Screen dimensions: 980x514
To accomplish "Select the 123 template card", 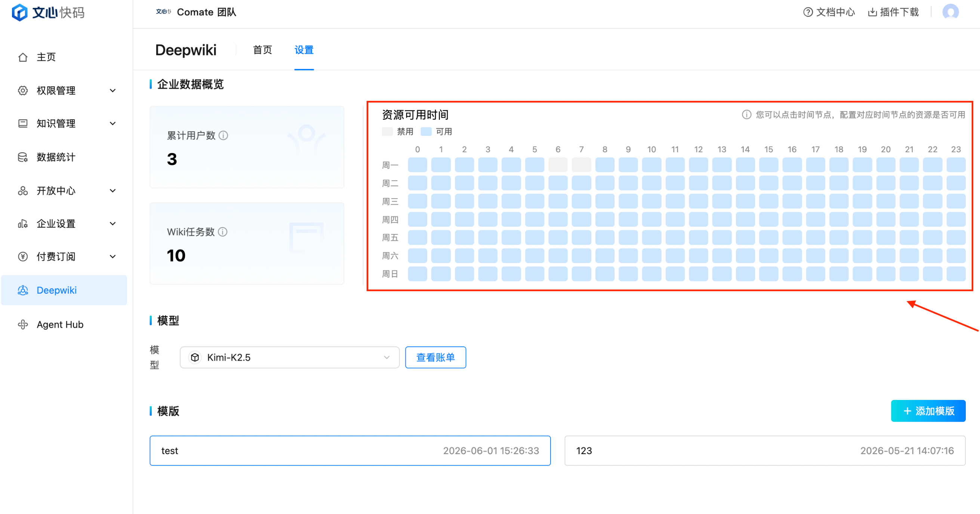I will [x=765, y=451].
